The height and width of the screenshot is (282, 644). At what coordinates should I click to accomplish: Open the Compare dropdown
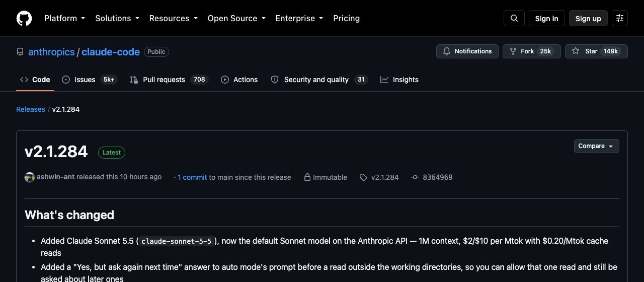[596, 146]
